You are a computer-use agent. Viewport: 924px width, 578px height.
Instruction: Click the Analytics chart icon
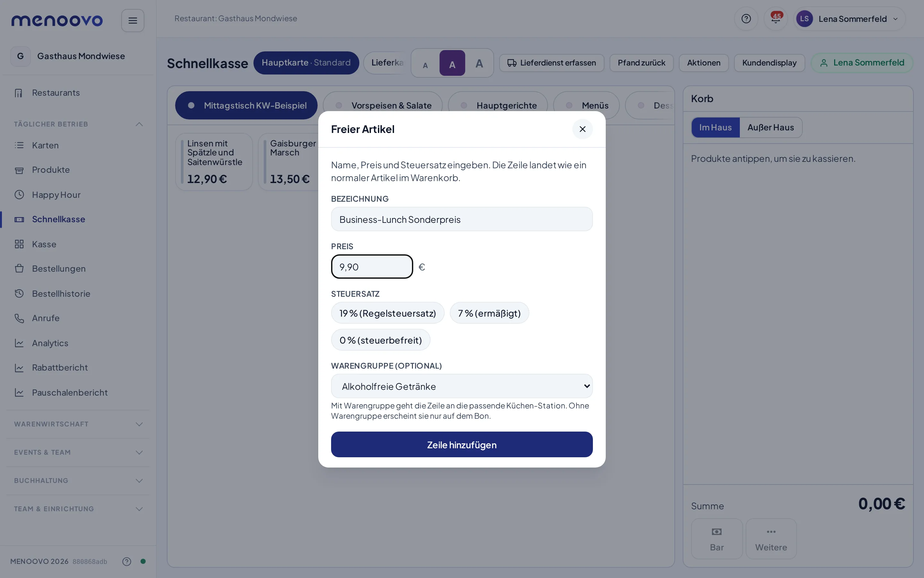[x=19, y=343]
